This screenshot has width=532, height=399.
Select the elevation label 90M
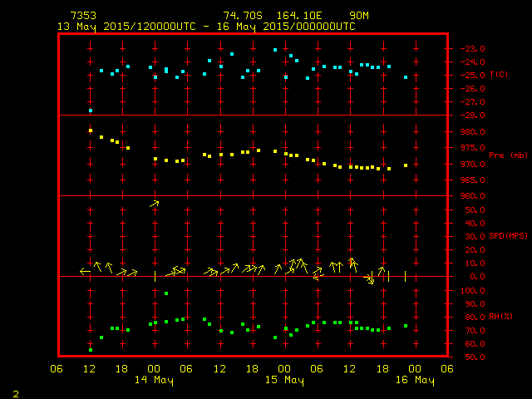360,16
